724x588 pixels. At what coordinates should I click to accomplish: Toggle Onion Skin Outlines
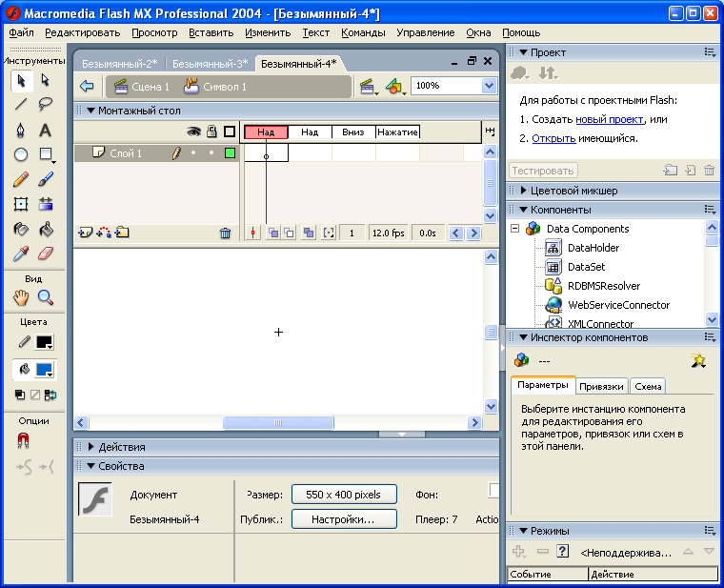click(289, 233)
